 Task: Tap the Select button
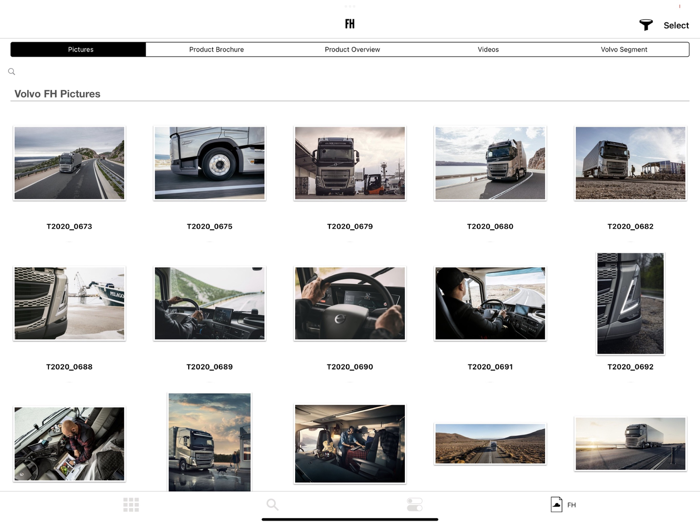coord(676,25)
